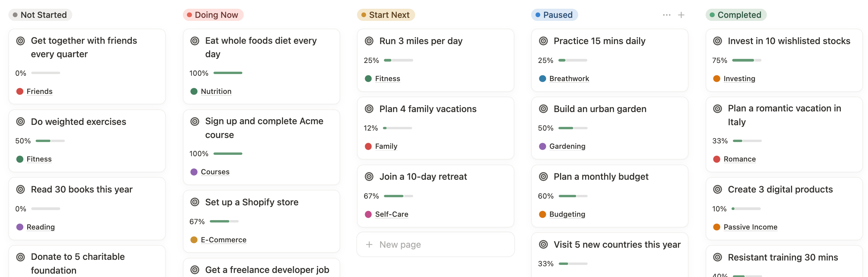Open the E-Commerce relation link
The image size is (868, 277).
click(x=224, y=240)
